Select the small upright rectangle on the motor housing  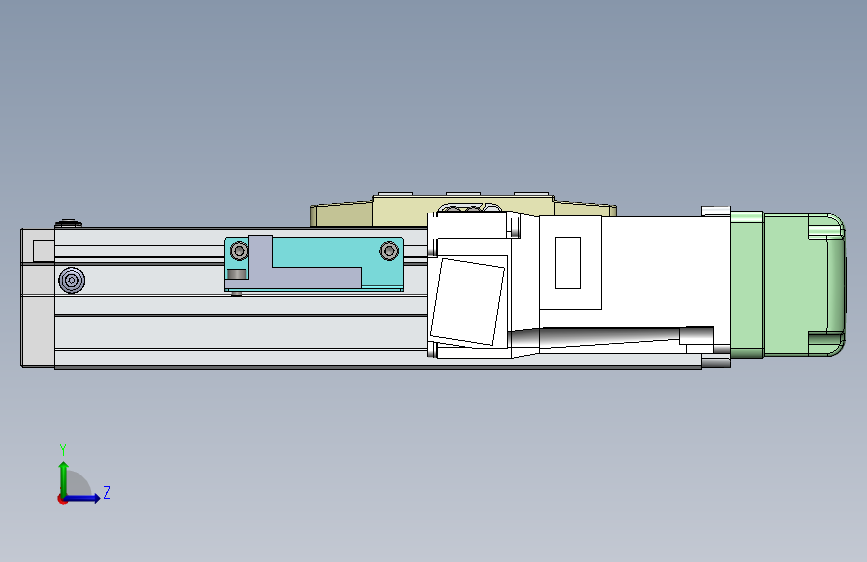pyautogui.click(x=568, y=263)
